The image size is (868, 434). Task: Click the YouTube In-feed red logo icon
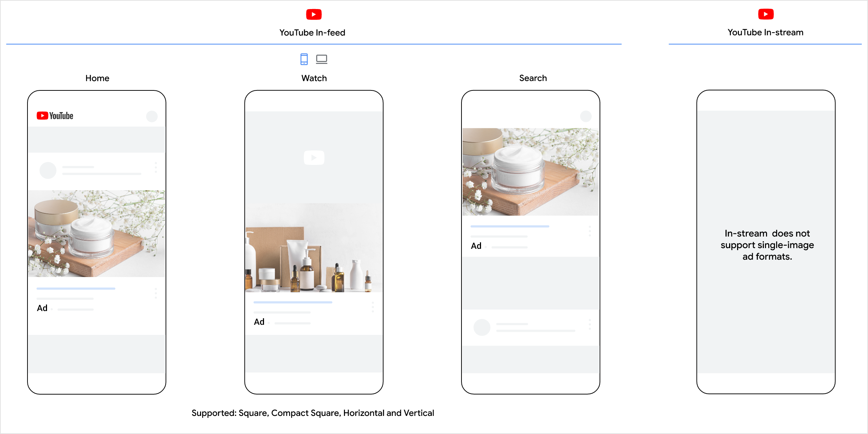pyautogui.click(x=314, y=14)
